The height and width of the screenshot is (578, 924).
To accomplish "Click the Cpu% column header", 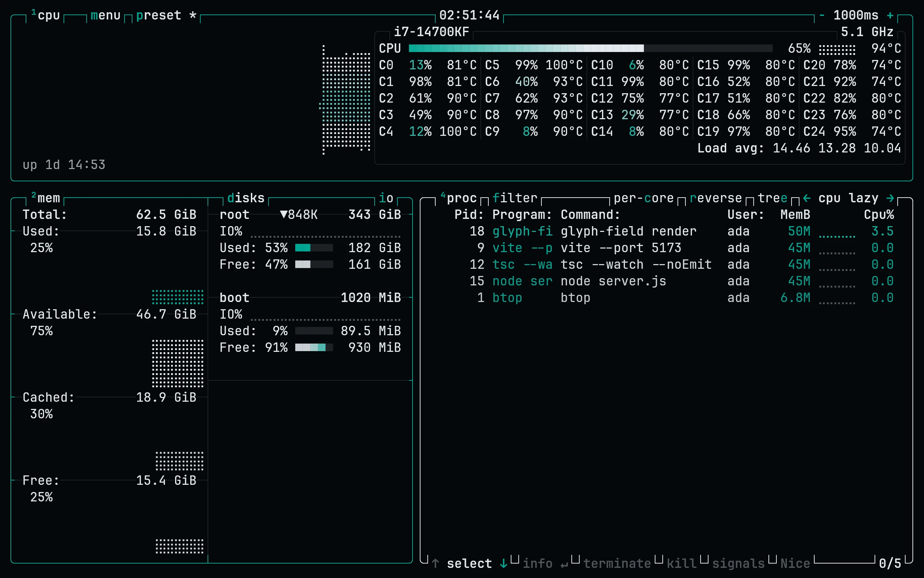I will click(879, 215).
